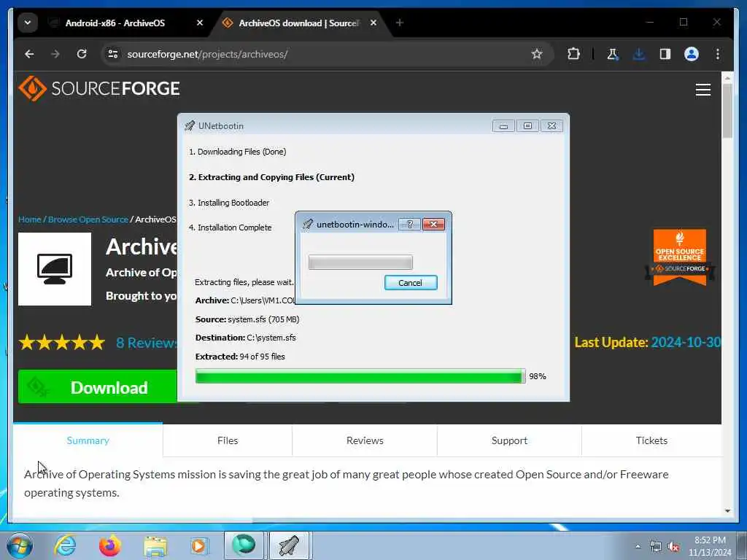The width and height of the screenshot is (747, 560).
Task: Open Windows Explorer folder on taskbar
Action: coord(155,545)
